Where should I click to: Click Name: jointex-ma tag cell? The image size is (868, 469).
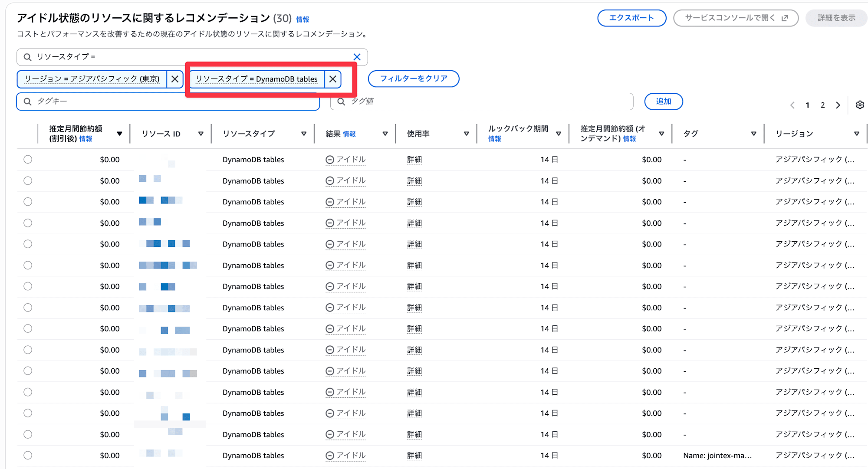[717, 456]
